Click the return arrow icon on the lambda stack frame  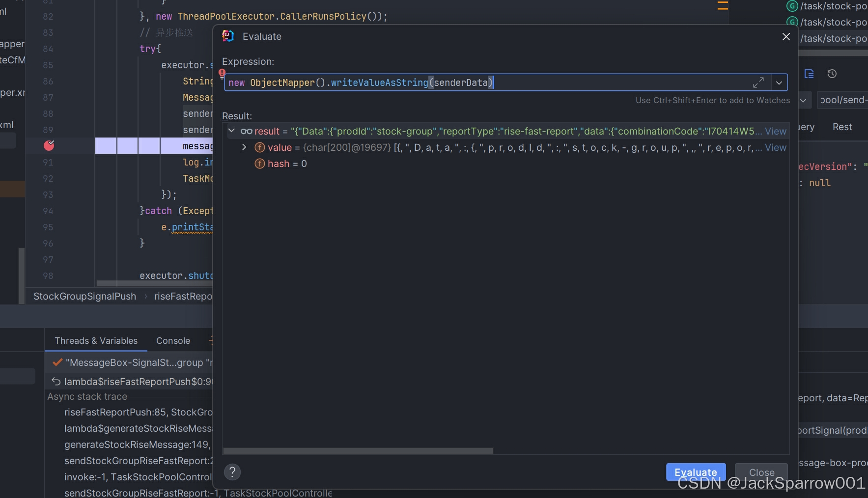click(56, 381)
